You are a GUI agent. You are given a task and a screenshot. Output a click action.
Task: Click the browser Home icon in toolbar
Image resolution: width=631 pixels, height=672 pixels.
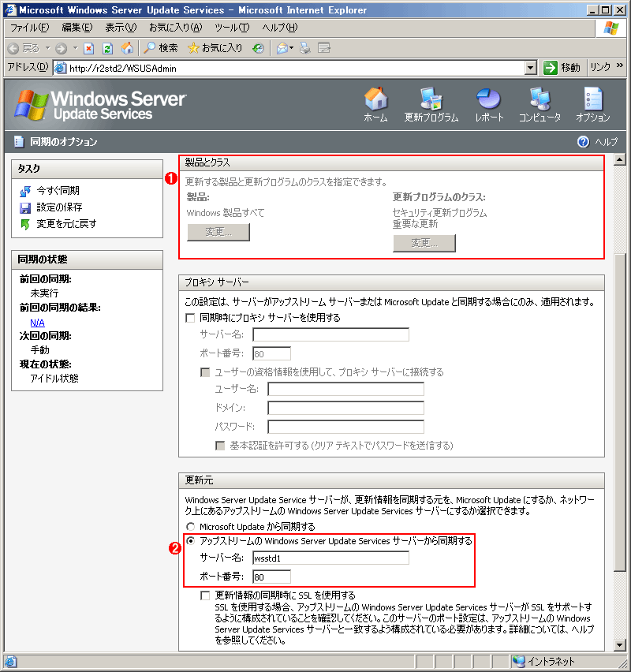(x=127, y=48)
